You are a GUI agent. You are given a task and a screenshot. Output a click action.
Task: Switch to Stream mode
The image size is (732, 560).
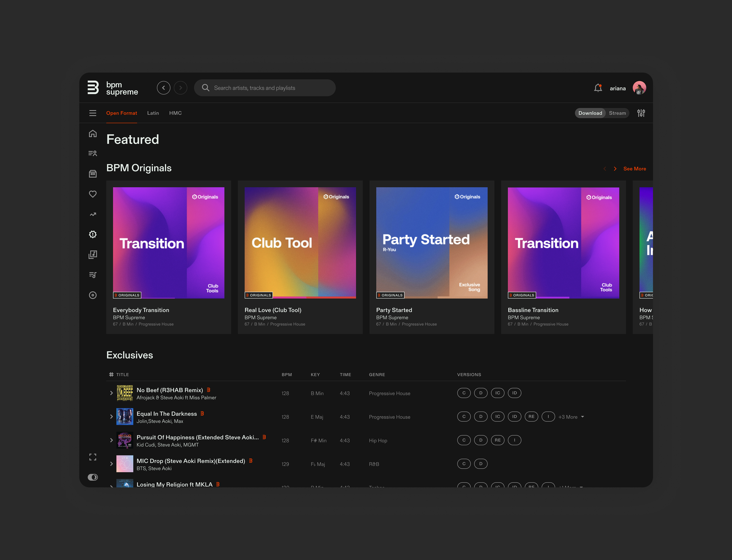pyautogui.click(x=617, y=113)
